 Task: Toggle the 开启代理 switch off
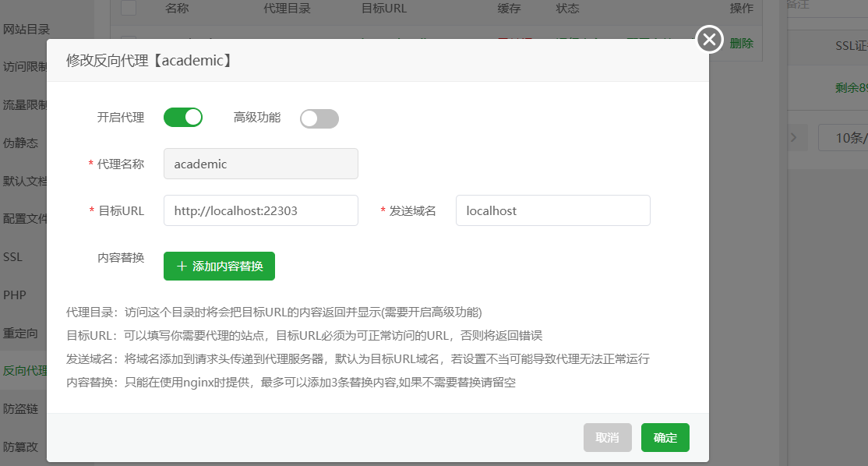click(x=183, y=118)
